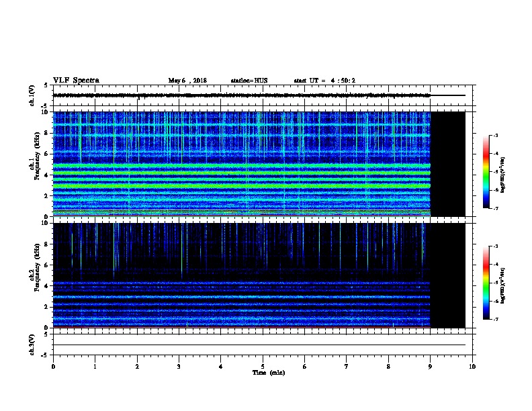Click time axis tick label '1'
The height and width of the screenshot is (411, 532).
95,367
